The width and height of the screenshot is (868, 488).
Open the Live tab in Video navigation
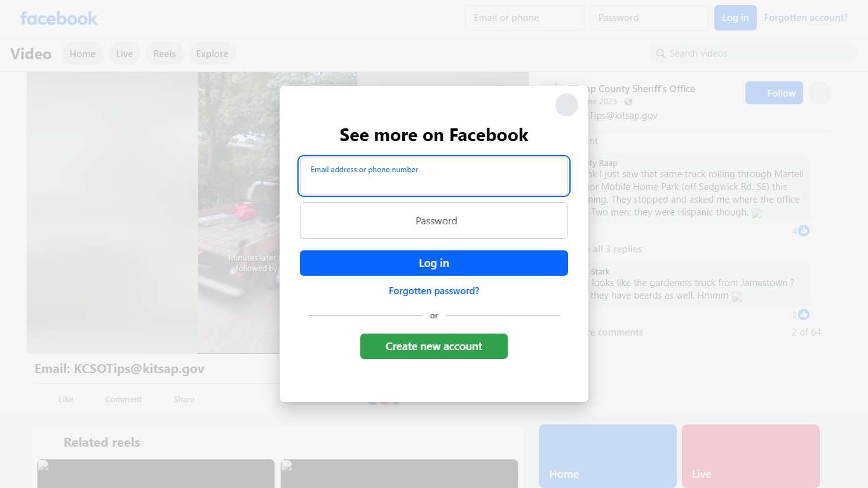[125, 54]
